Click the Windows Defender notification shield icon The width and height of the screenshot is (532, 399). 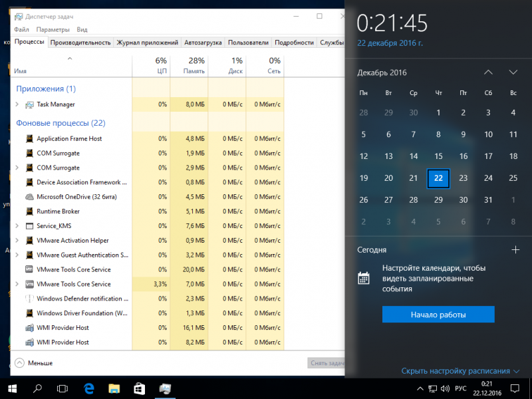29,299
